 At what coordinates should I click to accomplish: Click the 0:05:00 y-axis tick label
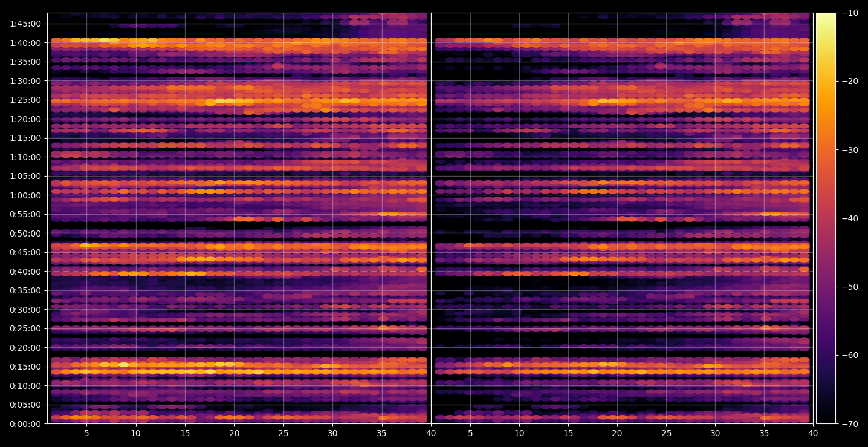click(25, 405)
